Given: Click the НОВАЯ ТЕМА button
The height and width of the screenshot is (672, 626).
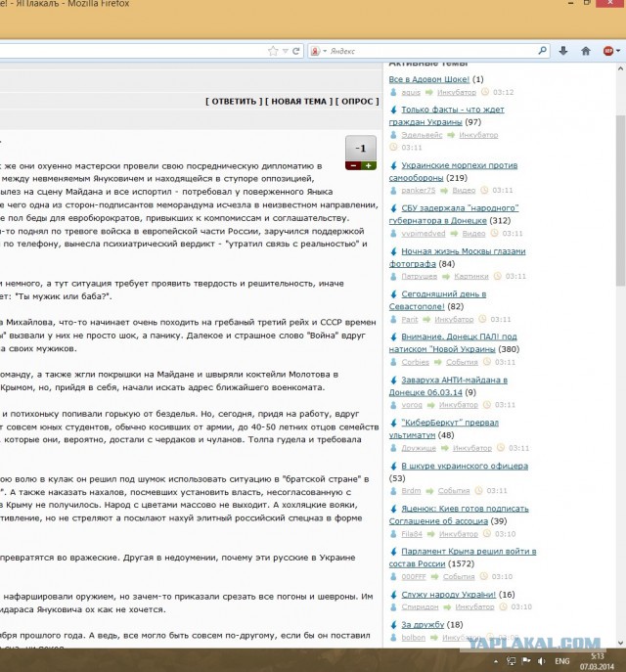Looking at the screenshot, I should 298,102.
